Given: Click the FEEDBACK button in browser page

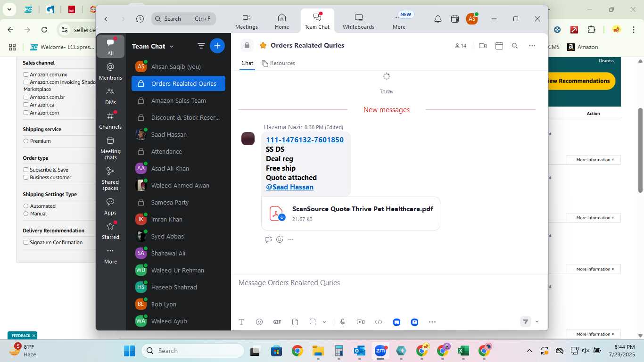Looking at the screenshot, I should click(22, 336).
